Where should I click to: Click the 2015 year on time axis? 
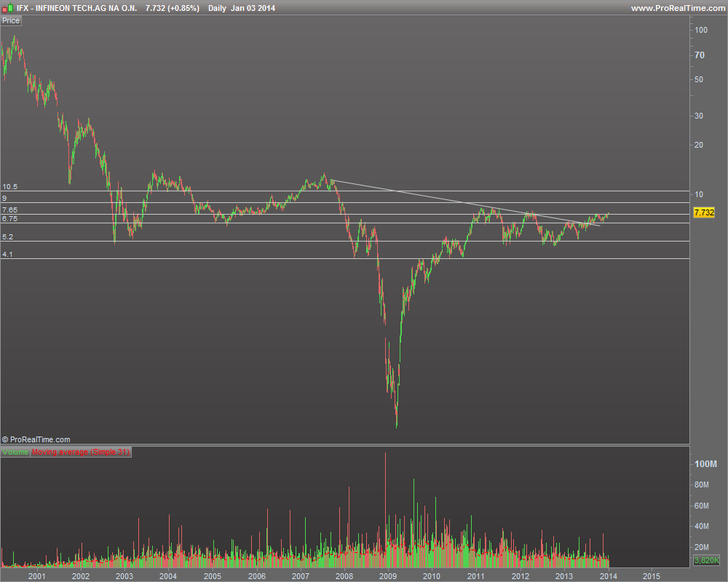[x=652, y=576]
